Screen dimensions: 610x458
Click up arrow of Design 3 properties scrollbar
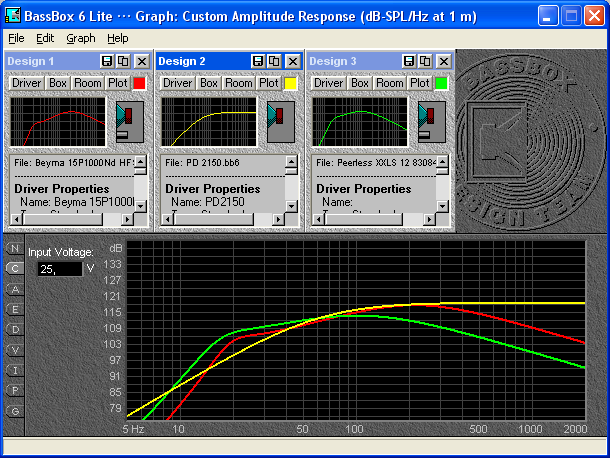[442, 161]
